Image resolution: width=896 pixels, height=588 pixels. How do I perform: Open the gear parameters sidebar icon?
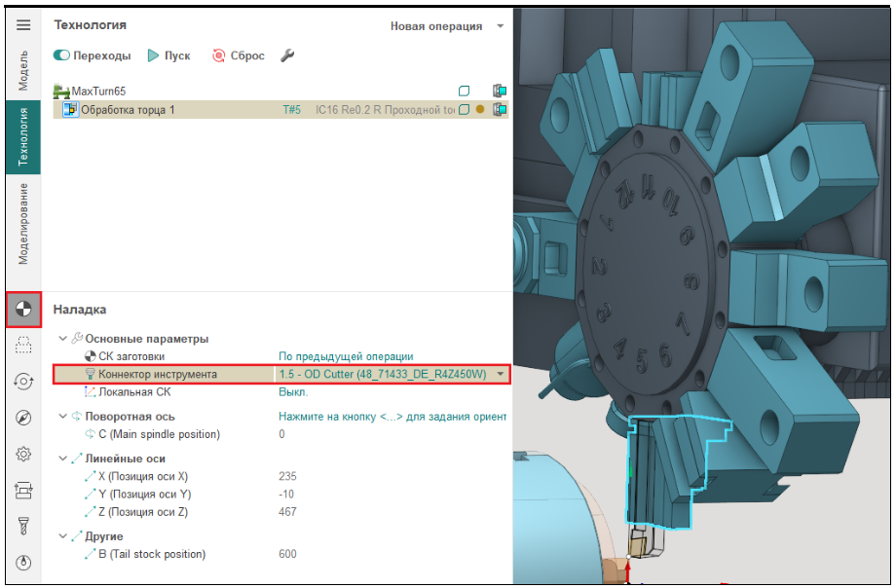pos(24,455)
